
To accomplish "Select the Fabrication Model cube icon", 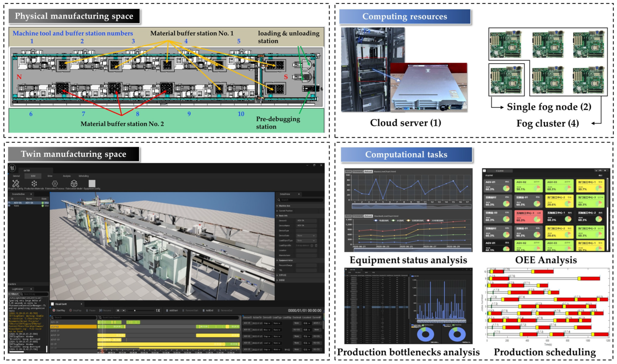I will pyautogui.click(x=74, y=184).
